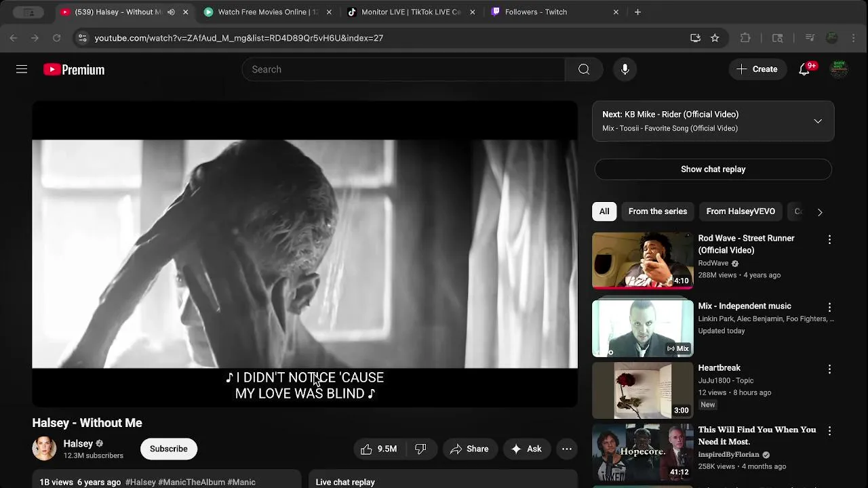Open Mix - Independent music thumbnail
The image size is (868, 488).
[642, 329]
